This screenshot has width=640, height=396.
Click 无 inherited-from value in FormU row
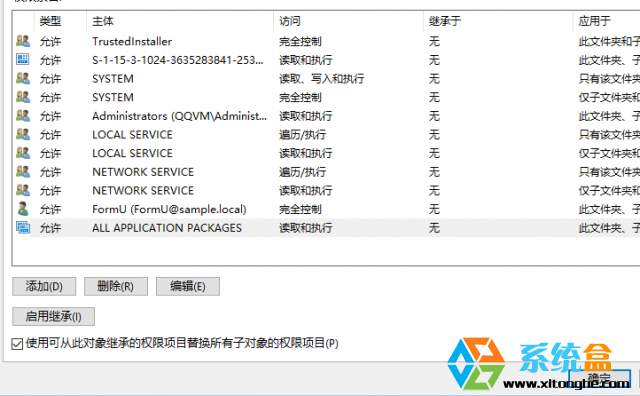coord(434,209)
